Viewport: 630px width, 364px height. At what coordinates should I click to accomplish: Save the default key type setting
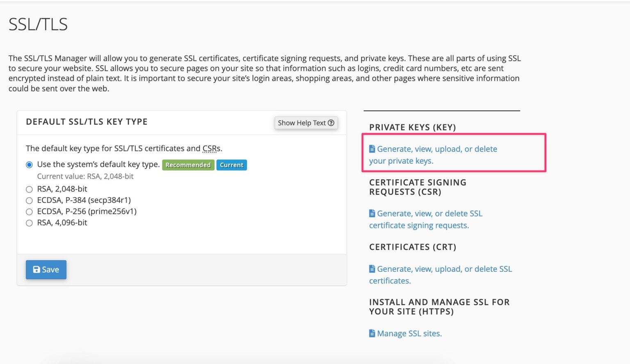pos(46,270)
